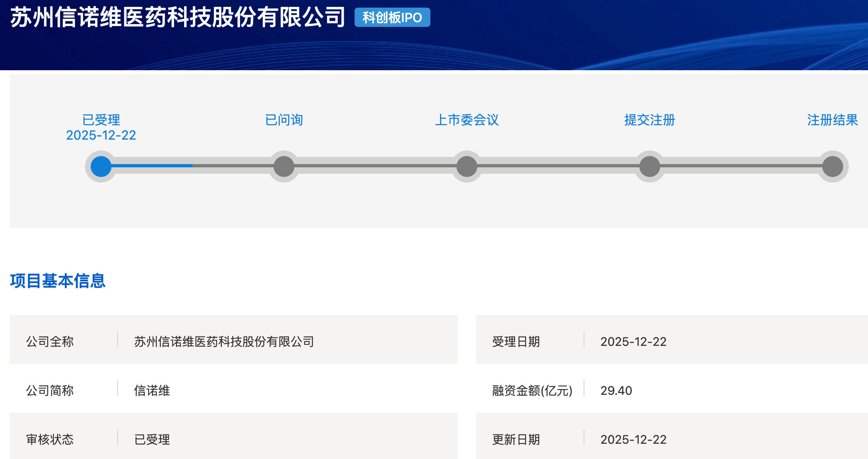Image resolution: width=868 pixels, height=459 pixels.
Task: Select the 提交注册 stage label
Action: [650, 120]
